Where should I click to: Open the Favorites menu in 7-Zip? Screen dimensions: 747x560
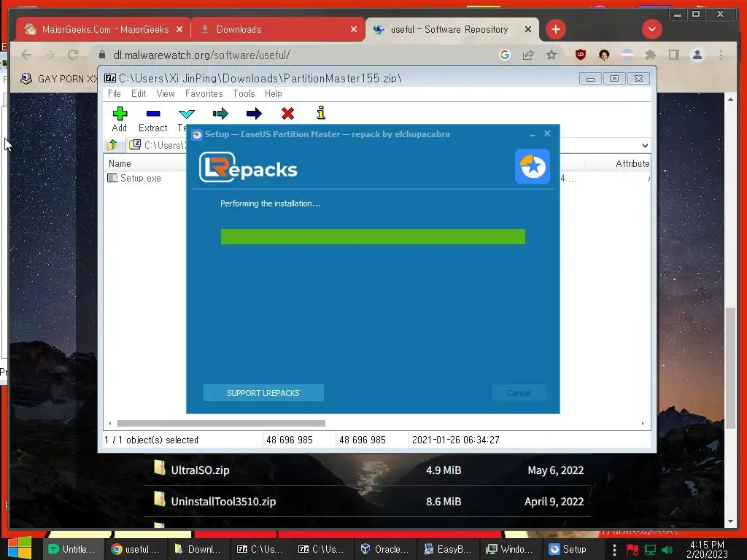tap(204, 94)
